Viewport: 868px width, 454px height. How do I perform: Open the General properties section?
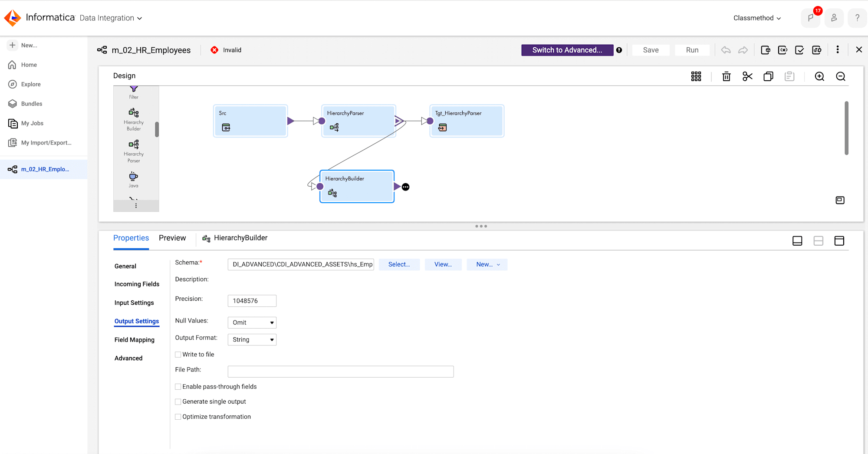(125, 266)
